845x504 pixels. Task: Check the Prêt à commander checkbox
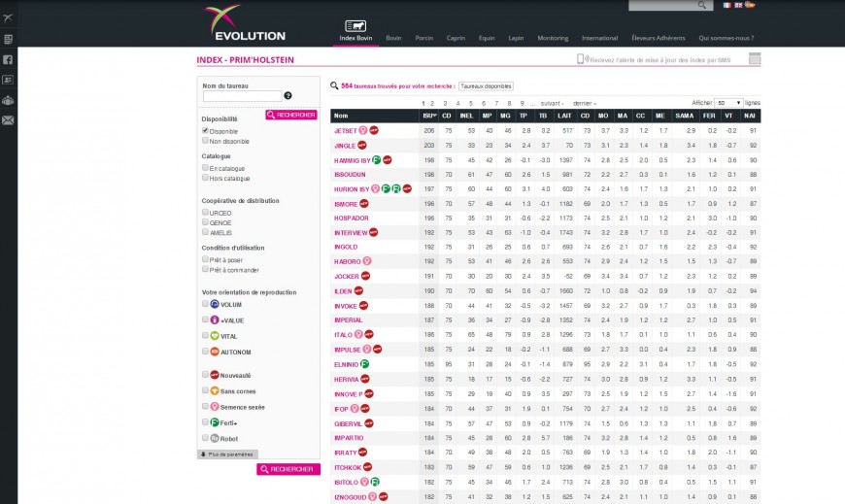pos(205,269)
